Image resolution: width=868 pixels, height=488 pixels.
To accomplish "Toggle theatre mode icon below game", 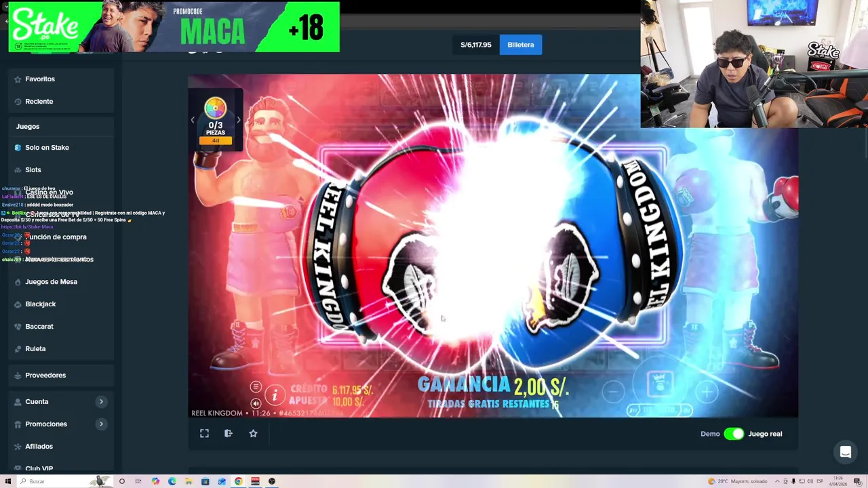I will (x=229, y=434).
